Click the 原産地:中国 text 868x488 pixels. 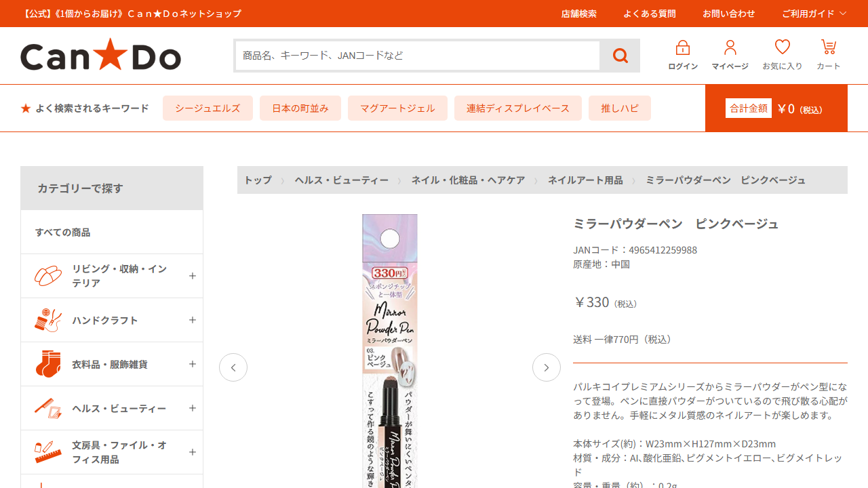[x=601, y=264]
